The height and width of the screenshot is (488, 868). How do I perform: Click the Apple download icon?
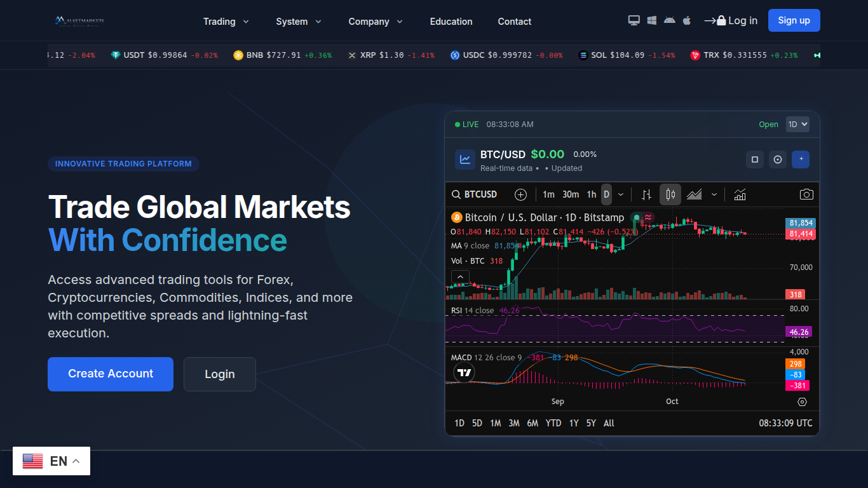[x=686, y=20]
